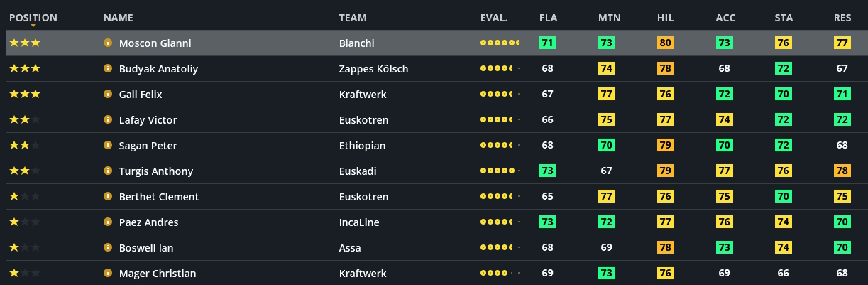The image size is (868, 285).
Task: Open info icon next to Budyak Anatoliy
Action: click(x=108, y=69)
